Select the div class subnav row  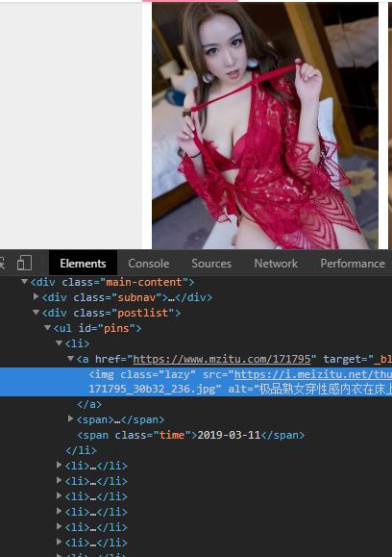click(x=127, y=297)
